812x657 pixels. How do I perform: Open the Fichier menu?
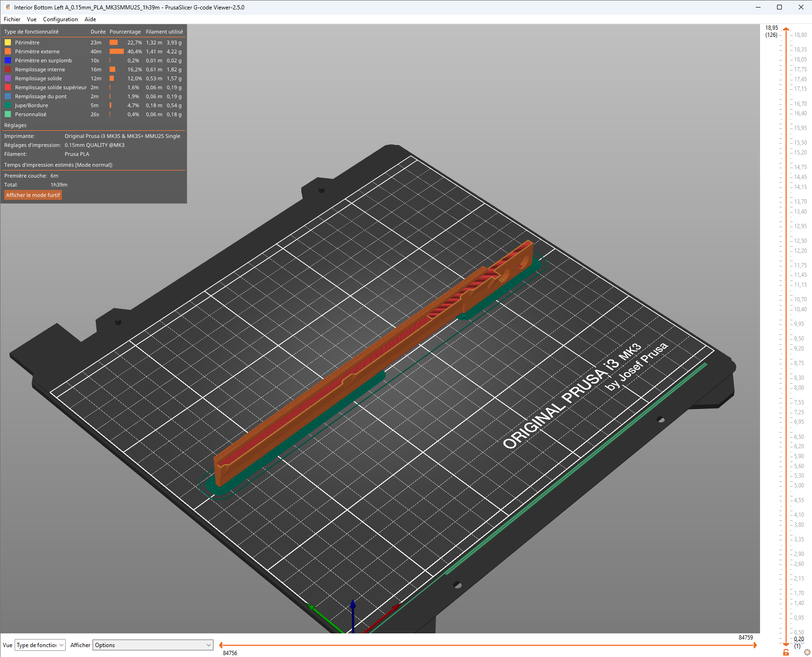pyautogui.click(x=12, y=19)
